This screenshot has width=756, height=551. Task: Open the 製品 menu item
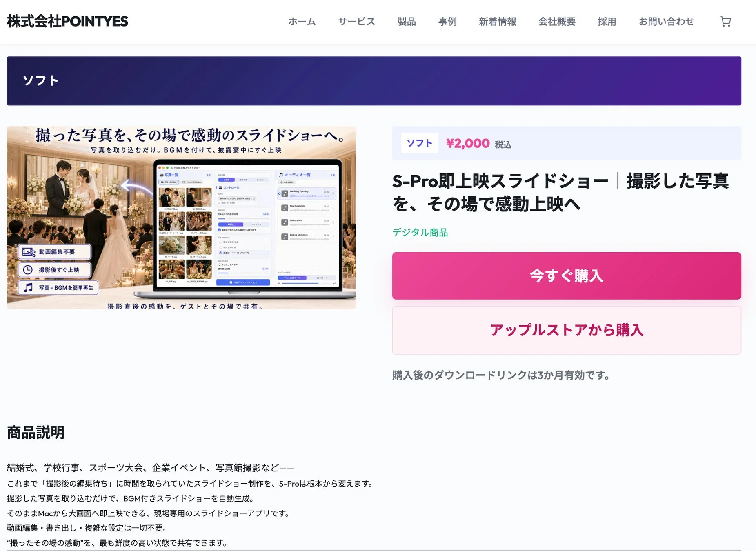coord(407,22)
